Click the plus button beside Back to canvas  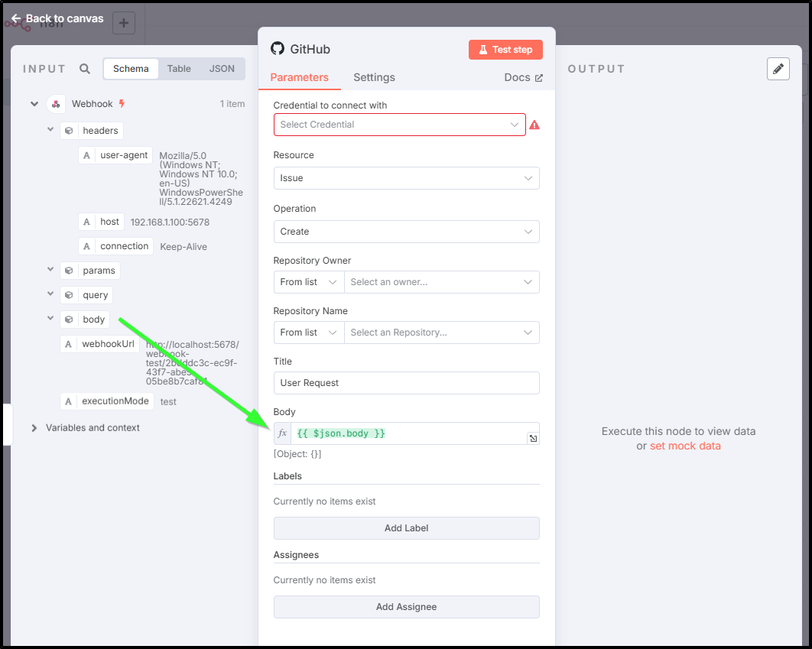tap(124, 23)
